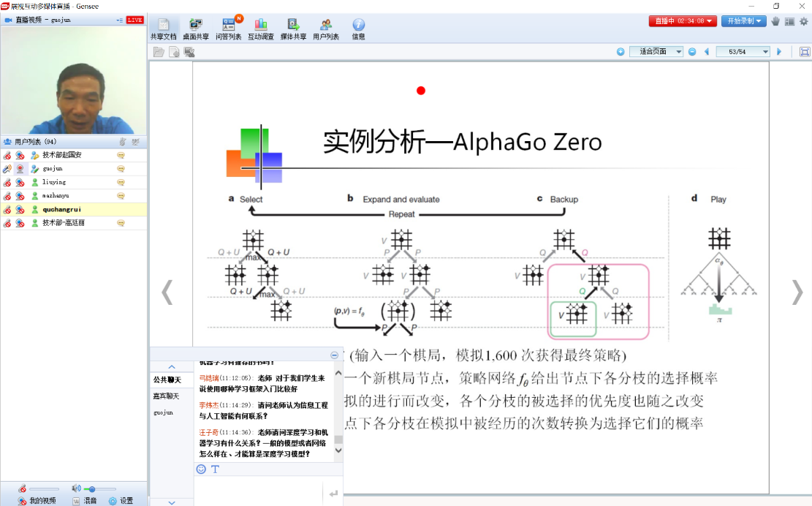Mute speaker using the speaker icon
The height and width of the screenshot is (506, 812).
(76, 488)
